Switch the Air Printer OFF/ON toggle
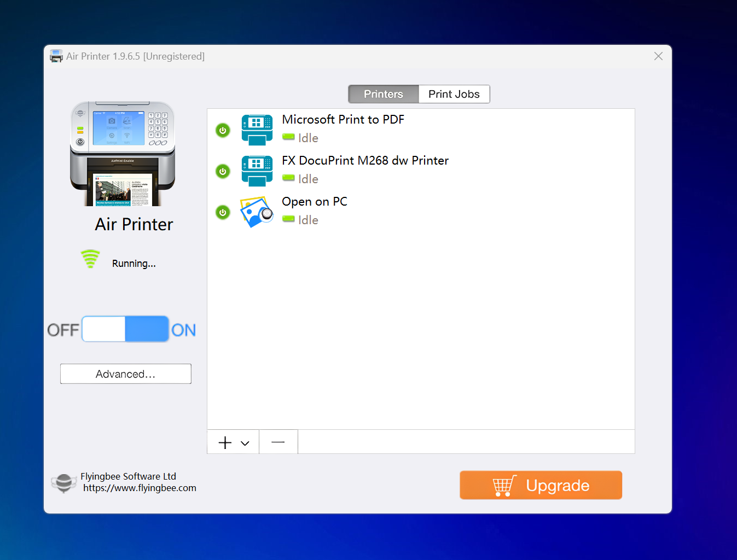 (x=125, y=329)
